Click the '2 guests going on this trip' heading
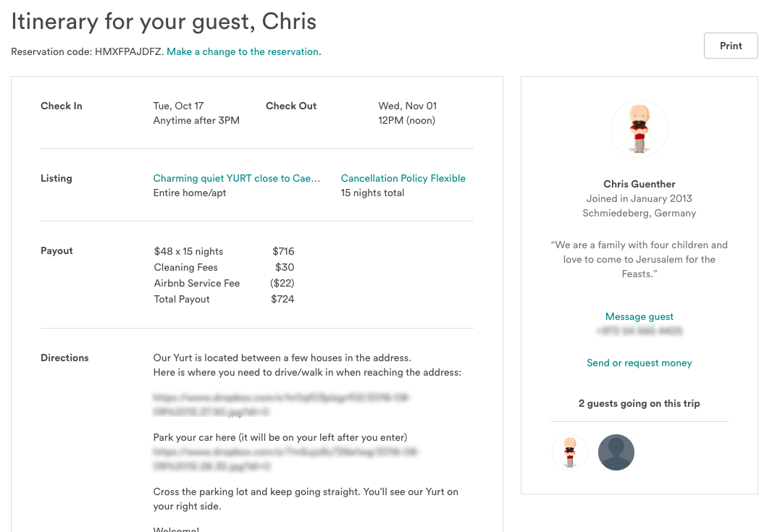 [x=639, y=403]
